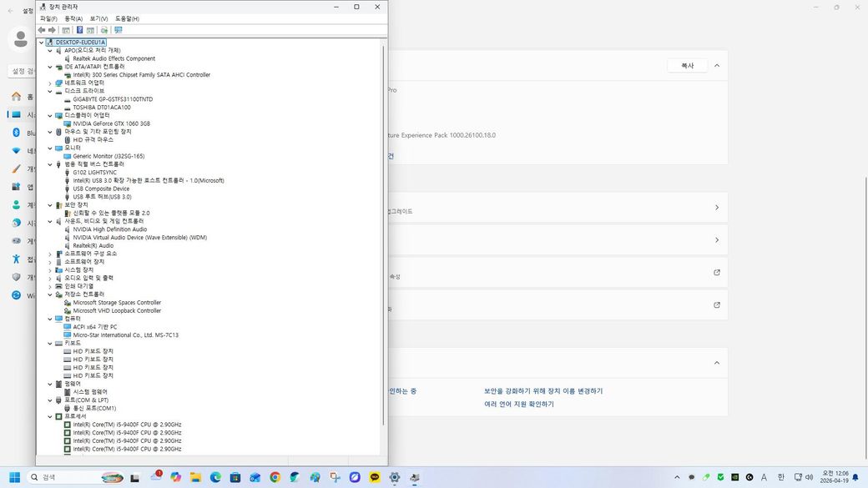
Task: Collapse the 프로세서 category
Action: click(x=49, y=416)
